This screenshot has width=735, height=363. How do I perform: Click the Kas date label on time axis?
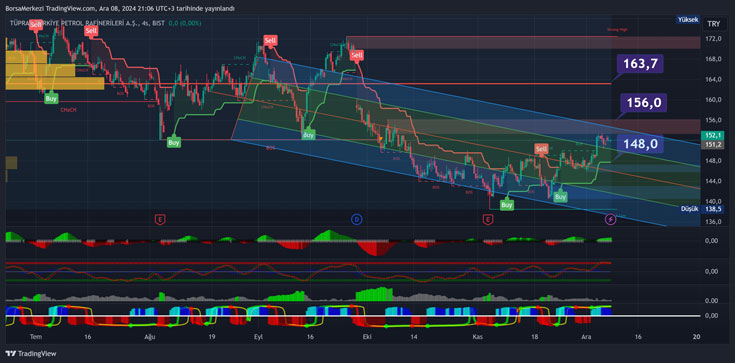coord(478,337)
